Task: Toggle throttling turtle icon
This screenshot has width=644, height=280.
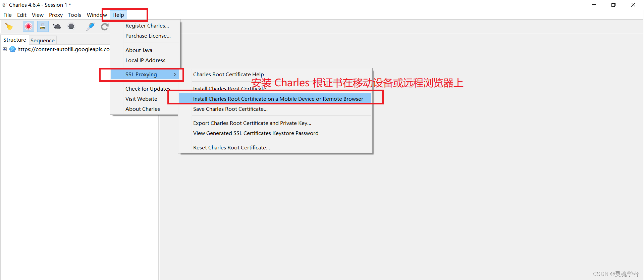Action: click(x=57, y=27)
